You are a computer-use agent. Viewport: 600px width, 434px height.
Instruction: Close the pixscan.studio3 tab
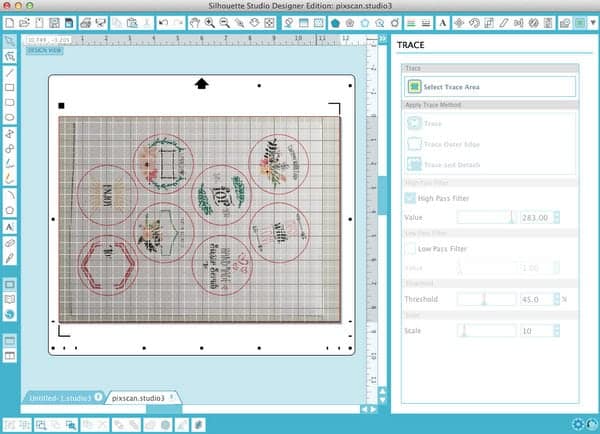[x=171, y=396]
